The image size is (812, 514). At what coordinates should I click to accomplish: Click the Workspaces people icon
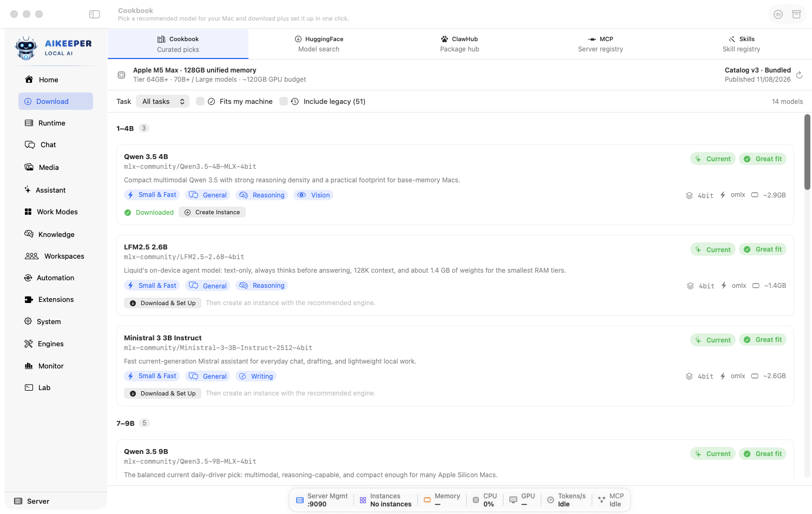[x=32, y=256]
